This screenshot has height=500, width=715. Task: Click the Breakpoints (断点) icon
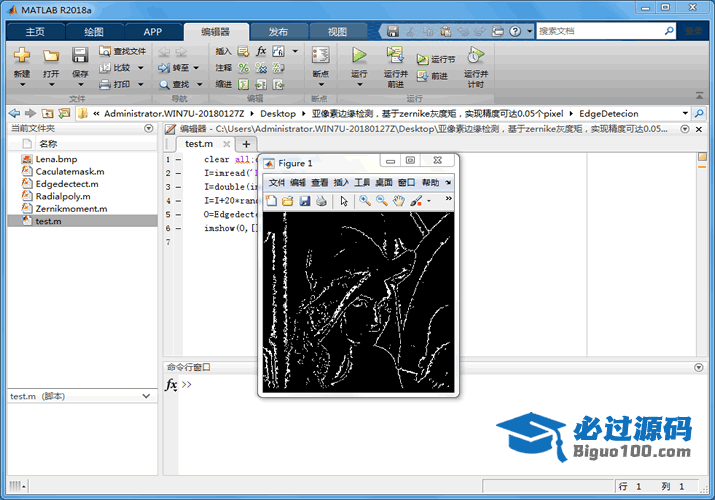pos(321,55)
